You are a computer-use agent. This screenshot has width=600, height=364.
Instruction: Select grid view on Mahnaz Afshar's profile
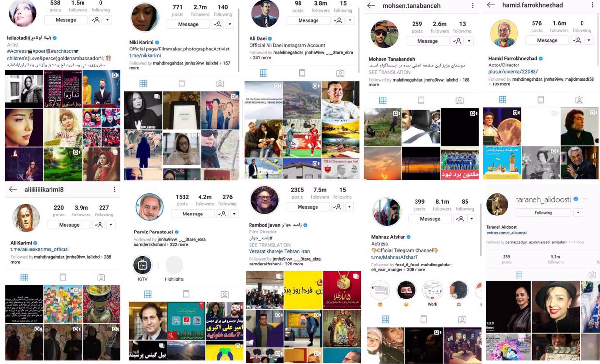[x=385, y=319]
